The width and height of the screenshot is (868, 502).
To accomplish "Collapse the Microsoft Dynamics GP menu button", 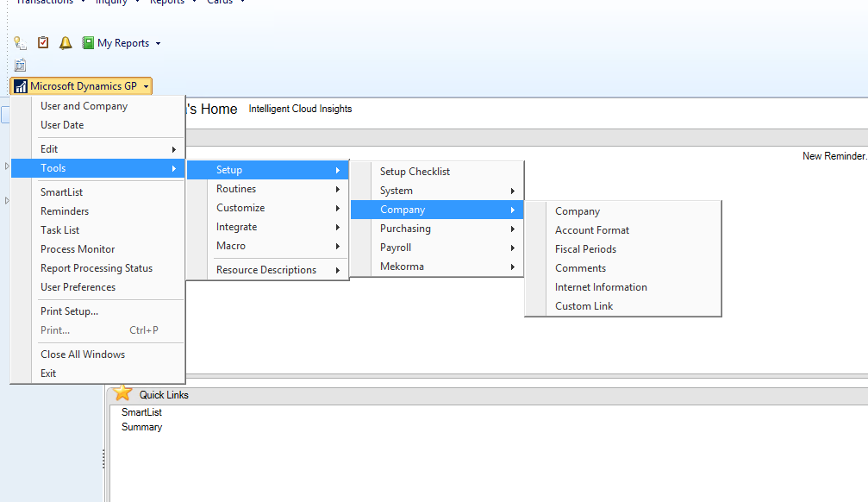I will pyautogui.click(x=81, y=86).
